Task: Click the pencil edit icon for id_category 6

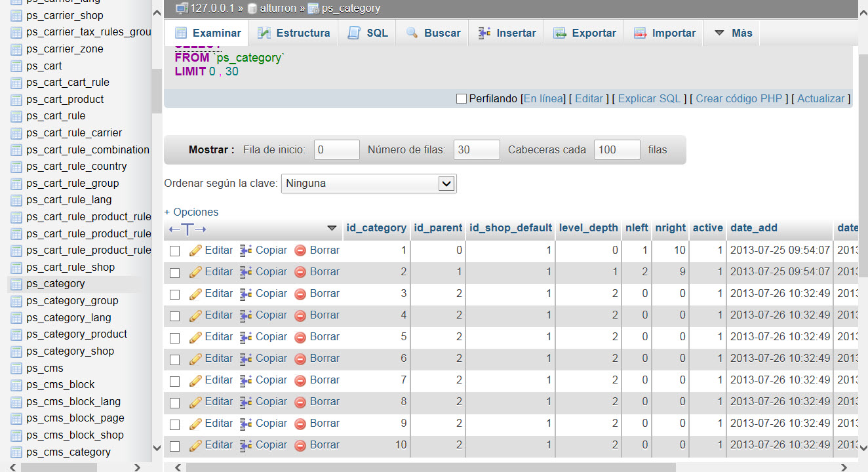Action: pyautogui.click(x=195, y=359)
